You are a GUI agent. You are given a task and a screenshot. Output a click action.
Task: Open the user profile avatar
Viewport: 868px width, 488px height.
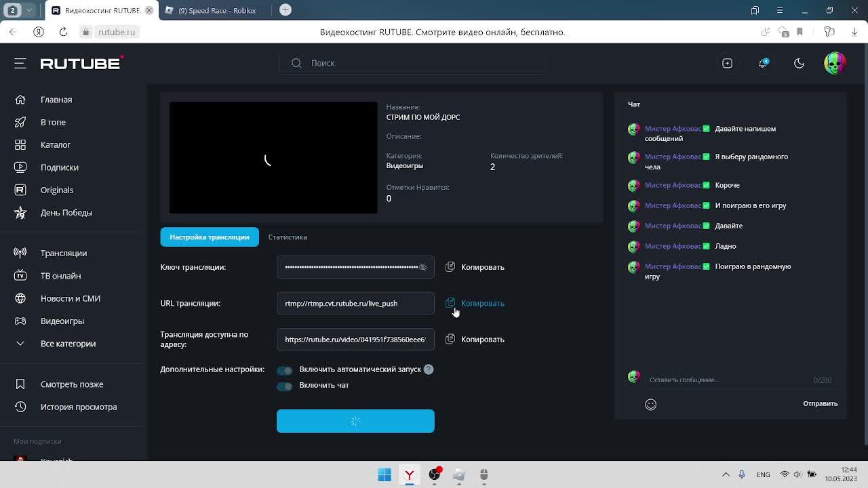(835, 63)
